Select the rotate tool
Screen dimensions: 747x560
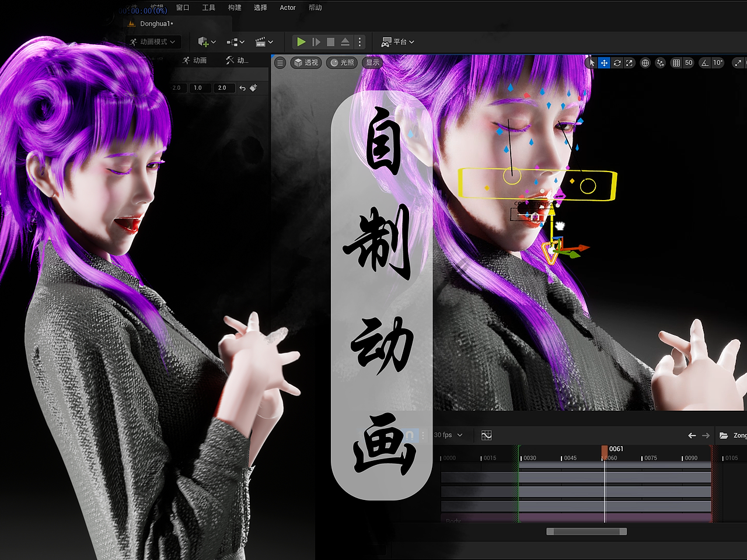pyautogui.click(x=617, y=62)
